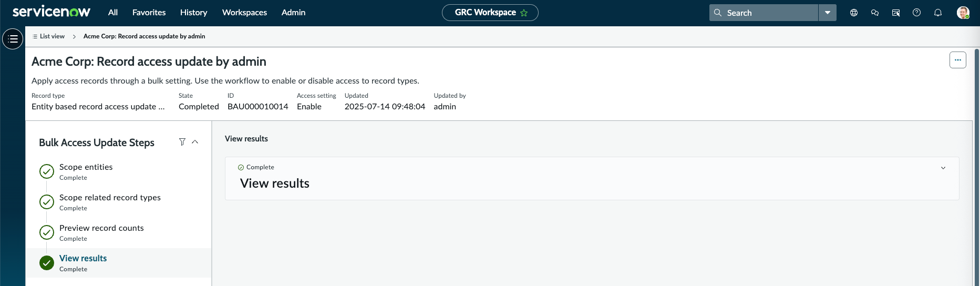
Task: Click the record ID BAU000010014
Action: pos(258,106)
